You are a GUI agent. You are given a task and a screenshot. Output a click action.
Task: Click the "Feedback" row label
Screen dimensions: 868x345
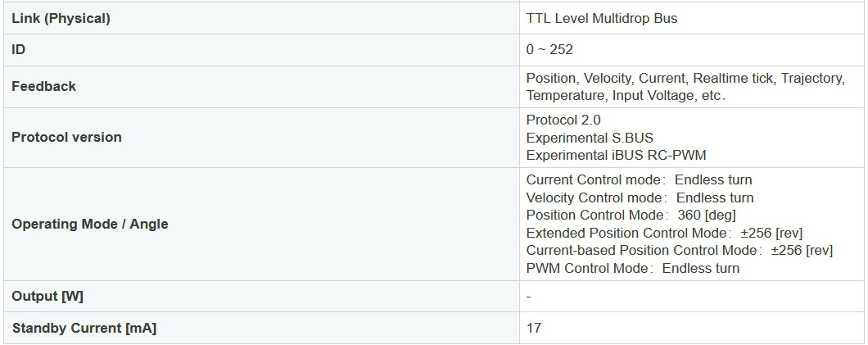[43, 86]
